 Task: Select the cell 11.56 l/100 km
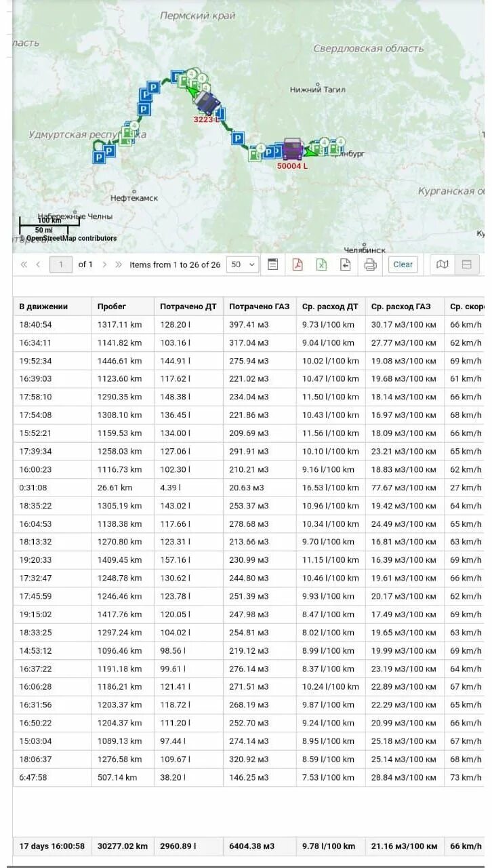tap(331, 433)
